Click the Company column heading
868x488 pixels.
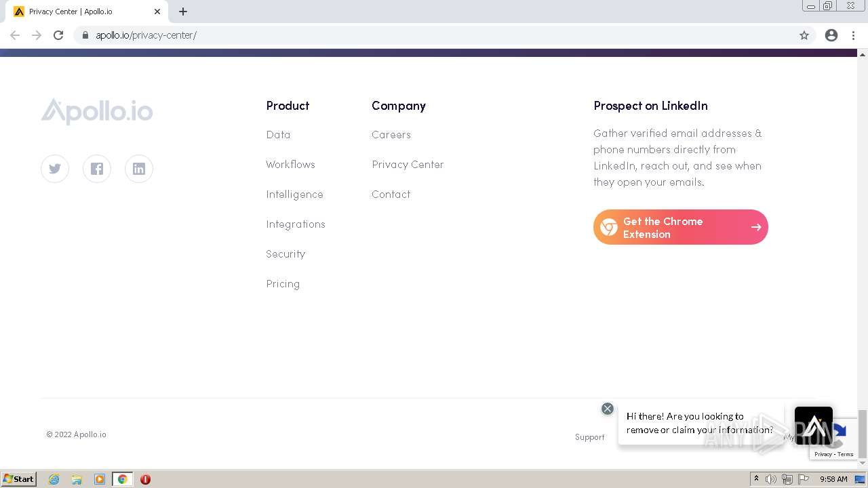[x=399, y=106]
